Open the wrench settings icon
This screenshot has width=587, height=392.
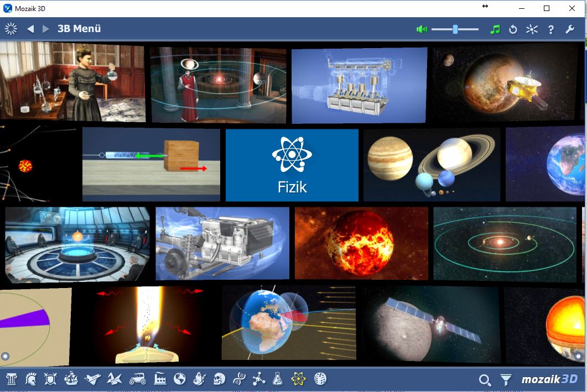tap(570, 29)
